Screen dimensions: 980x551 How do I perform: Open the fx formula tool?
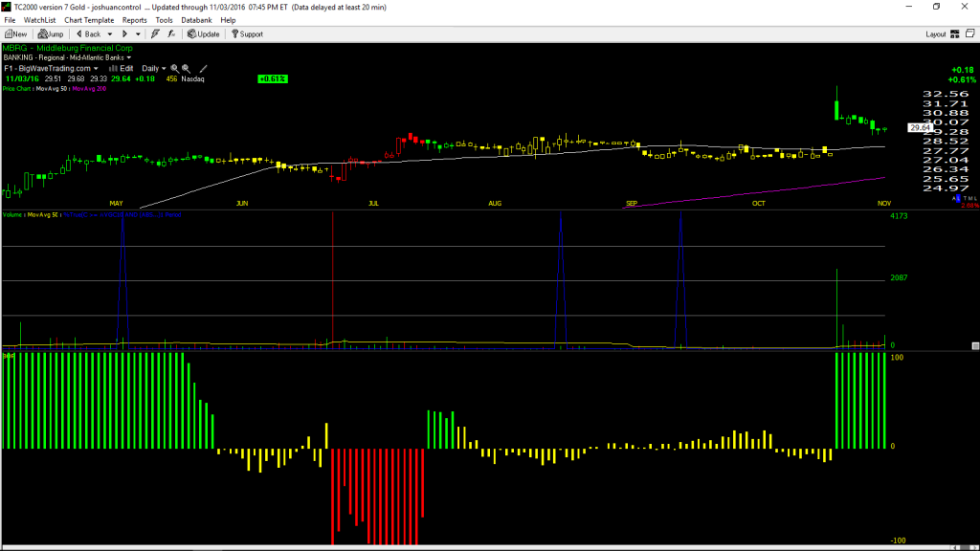pos(171,34)
